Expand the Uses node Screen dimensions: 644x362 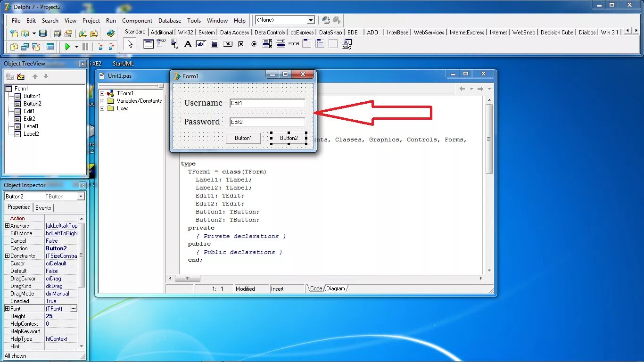(102, 108)
